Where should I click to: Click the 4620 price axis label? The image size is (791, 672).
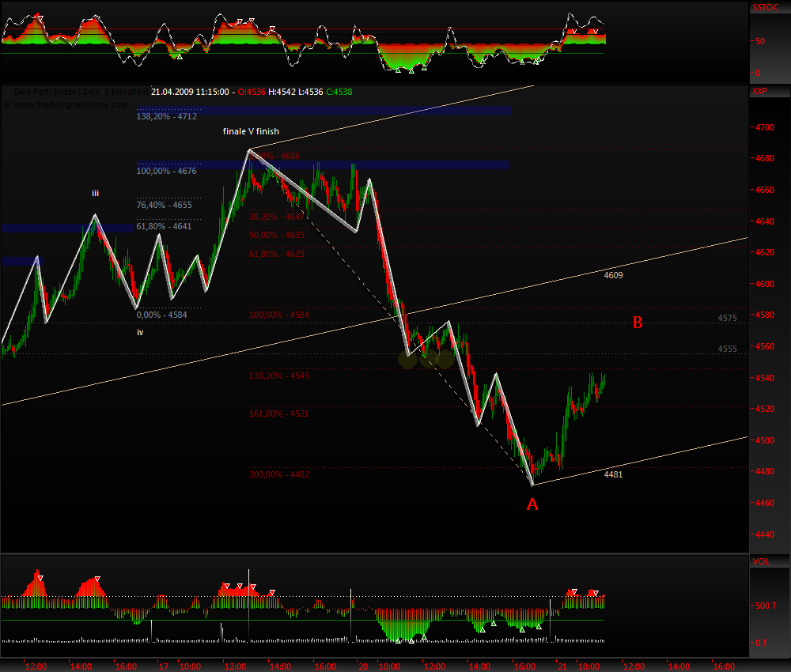pyautogui.click(x=764, y=252)
